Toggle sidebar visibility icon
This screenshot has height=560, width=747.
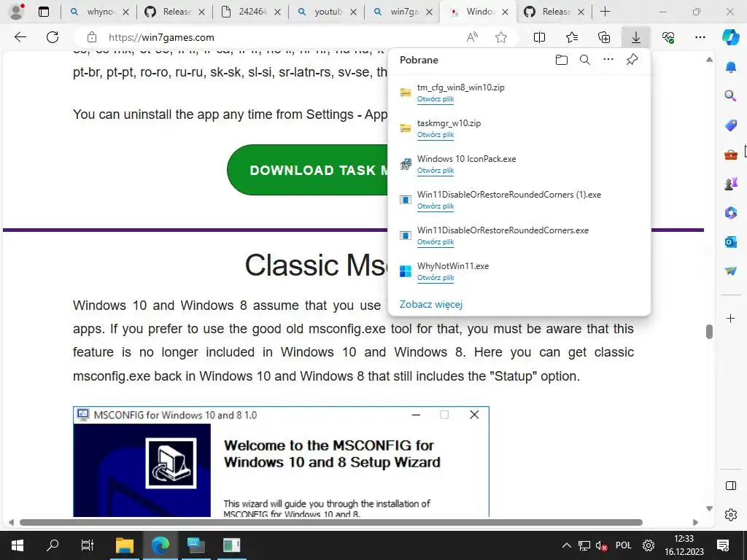(x=730, y=486)
